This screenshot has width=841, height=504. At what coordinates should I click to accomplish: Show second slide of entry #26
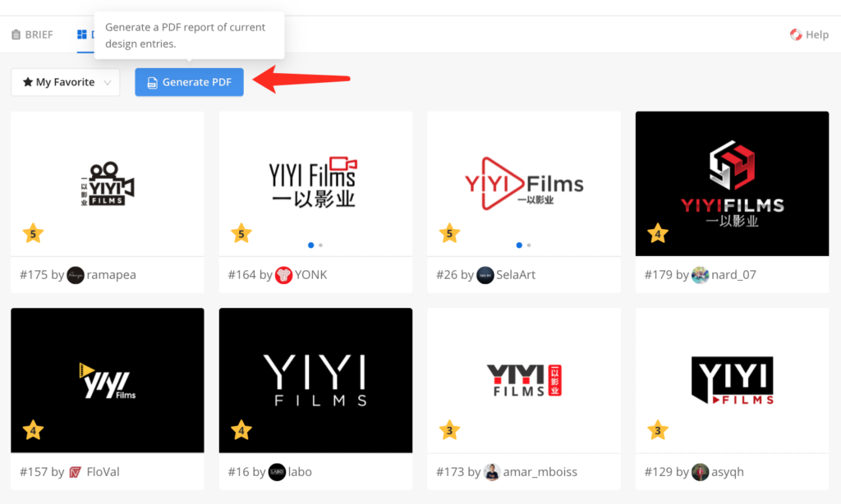pos(529,245)
